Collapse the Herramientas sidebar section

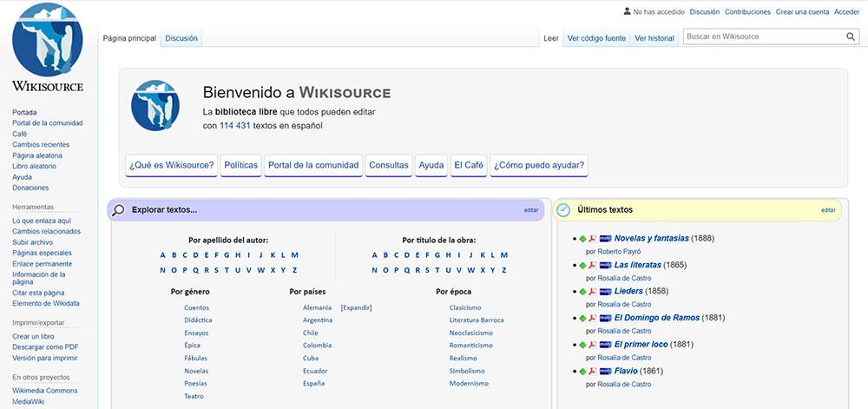[33, 207]
